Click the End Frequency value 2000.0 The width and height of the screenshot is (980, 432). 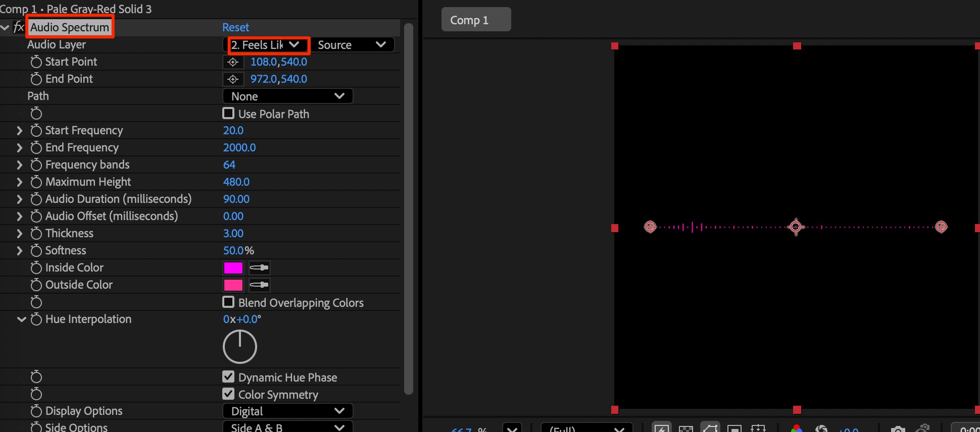239,148
